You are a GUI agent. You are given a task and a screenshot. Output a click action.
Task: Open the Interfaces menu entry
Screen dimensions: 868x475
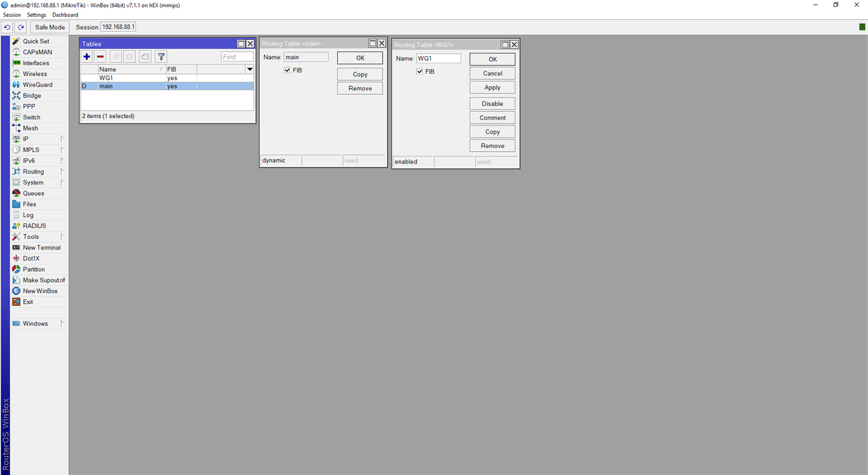tap(39, 63)
